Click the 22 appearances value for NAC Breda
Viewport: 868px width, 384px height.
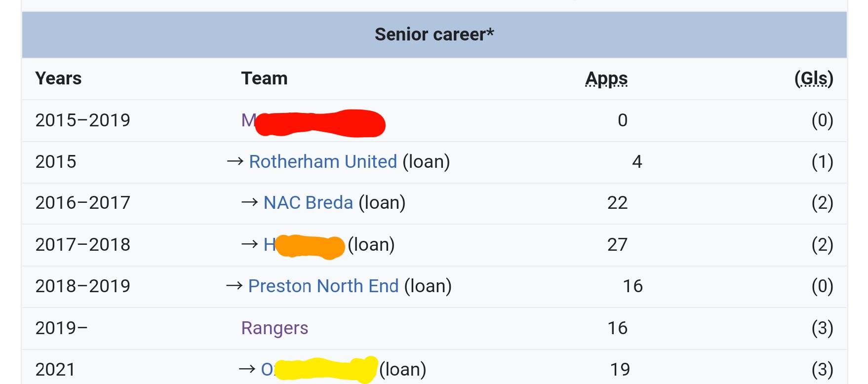pyautogui.click(x=617, y=203)
